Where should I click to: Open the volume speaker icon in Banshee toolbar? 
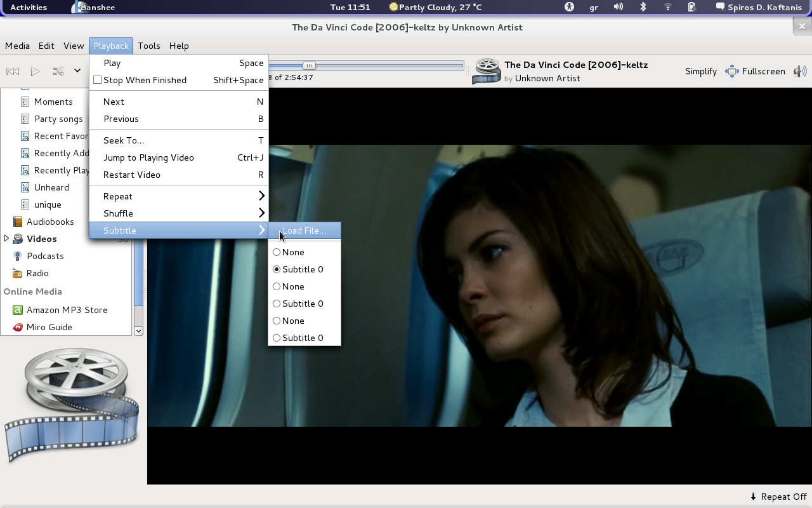click(800, 71)
